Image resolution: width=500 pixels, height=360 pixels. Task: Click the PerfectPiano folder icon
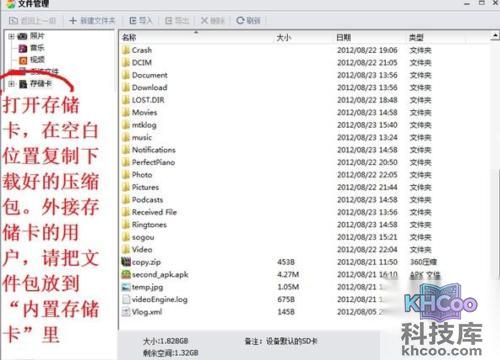[126, 162]
